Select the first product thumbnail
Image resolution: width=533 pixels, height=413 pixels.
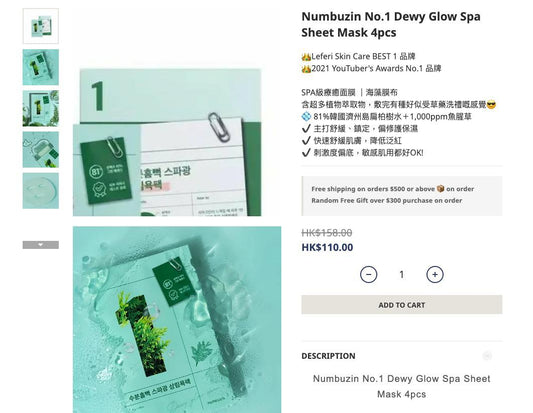[40, 26]
